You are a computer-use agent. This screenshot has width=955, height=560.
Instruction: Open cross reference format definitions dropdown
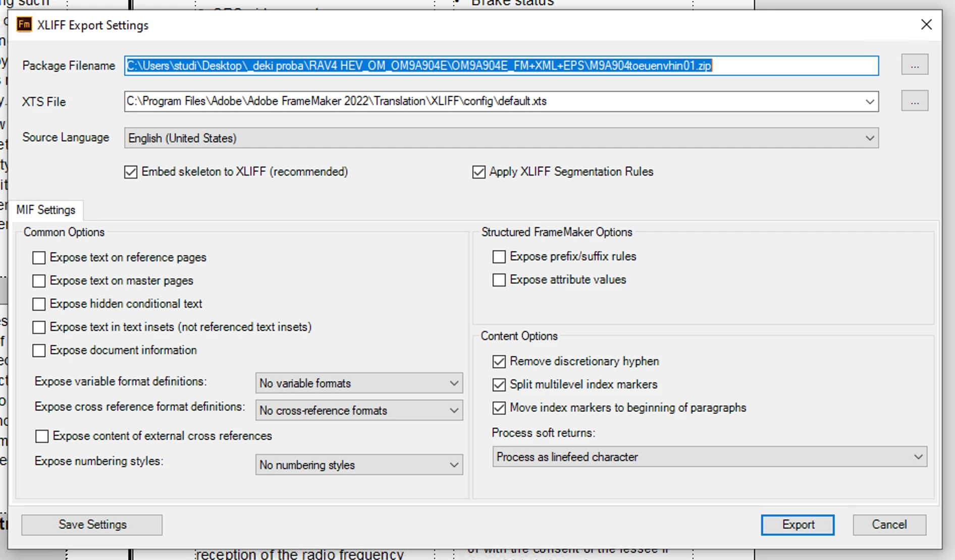[359, 411]
